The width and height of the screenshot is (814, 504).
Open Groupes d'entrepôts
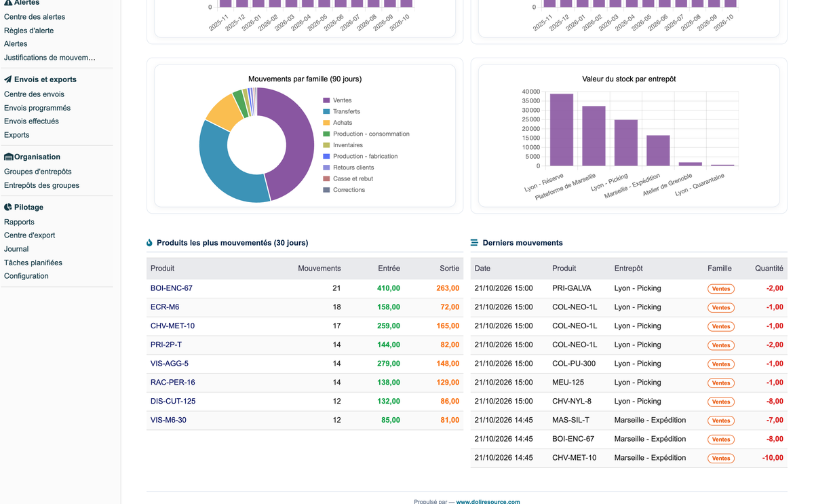tap(38, 172)
